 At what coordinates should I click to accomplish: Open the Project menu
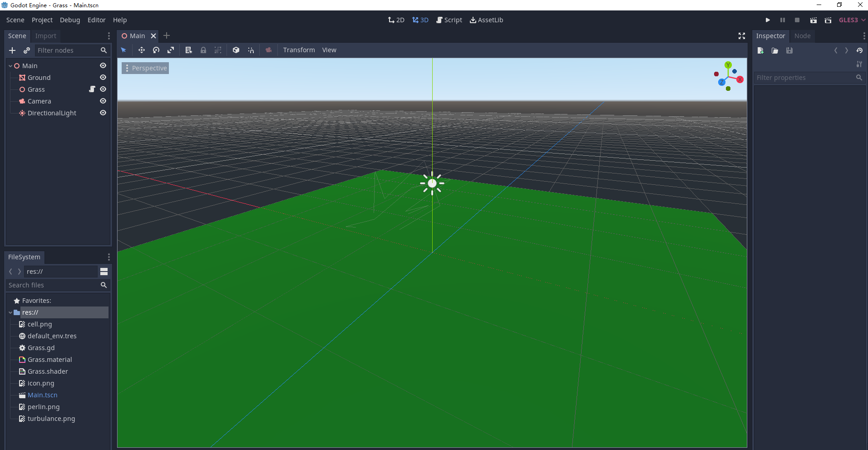point(42,20)
